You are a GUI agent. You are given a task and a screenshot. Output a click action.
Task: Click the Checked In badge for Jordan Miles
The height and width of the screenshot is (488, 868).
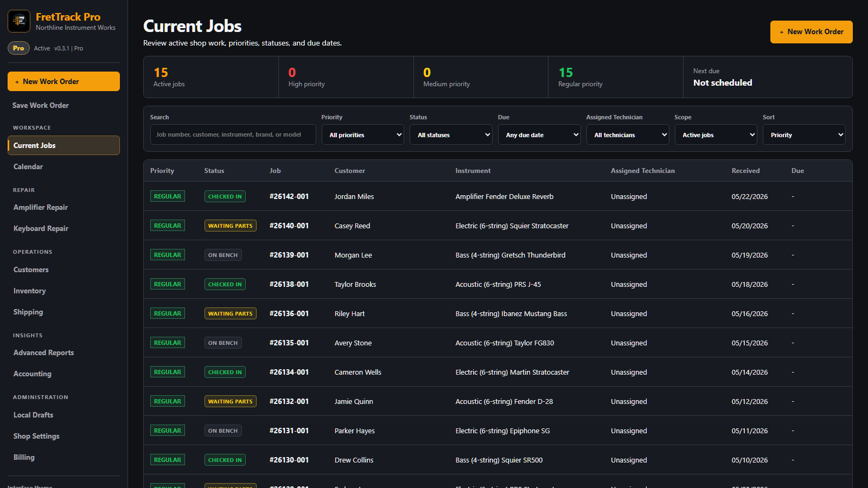(225, 196)
